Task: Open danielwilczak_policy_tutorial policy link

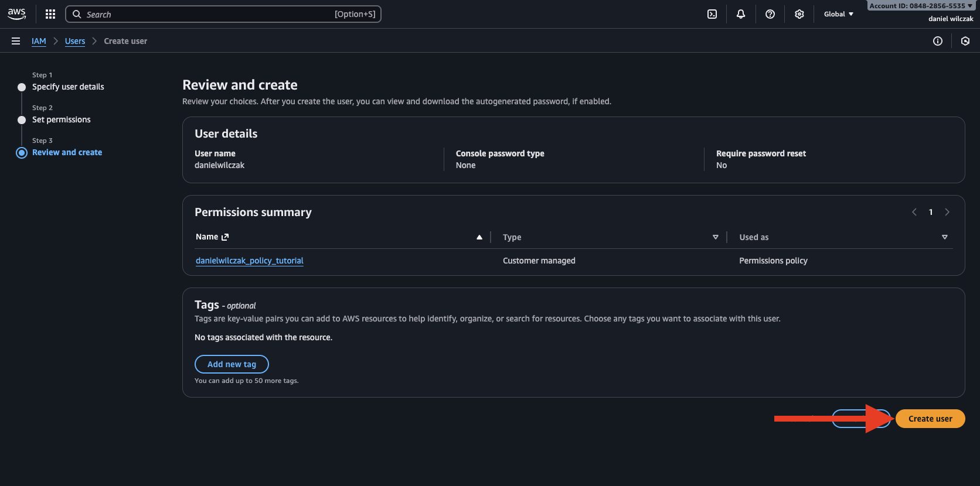Action: click(250, 261)
